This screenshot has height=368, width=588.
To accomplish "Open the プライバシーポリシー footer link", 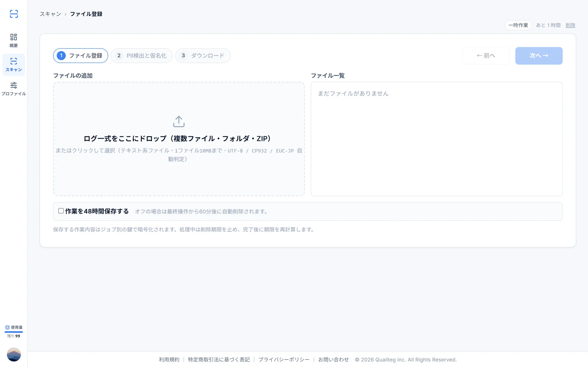I will 284,360.
